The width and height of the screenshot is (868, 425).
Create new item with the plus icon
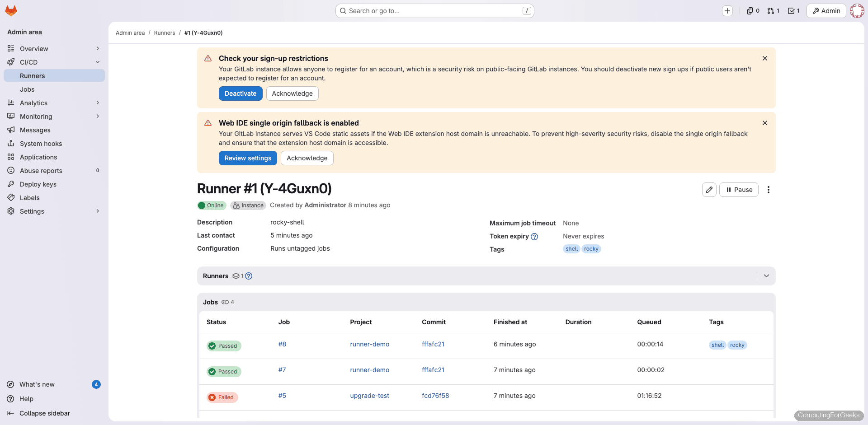click(728, 10)
